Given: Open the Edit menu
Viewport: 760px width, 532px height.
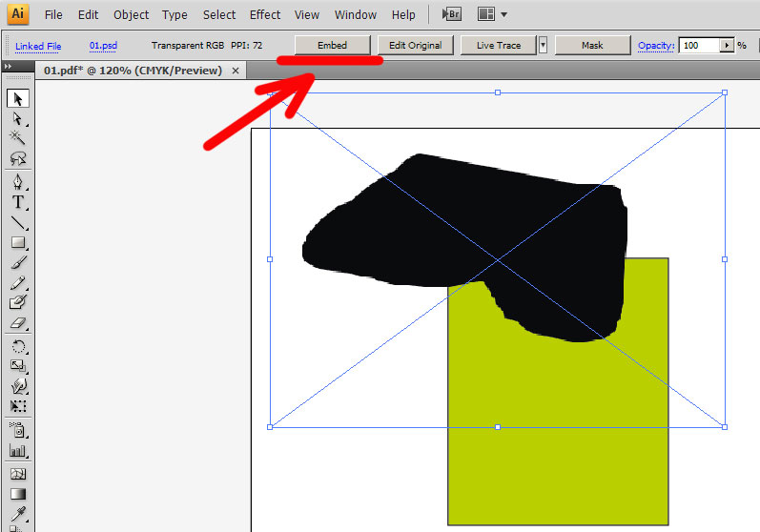Looking at the screenshot, I should coord(89,15).
